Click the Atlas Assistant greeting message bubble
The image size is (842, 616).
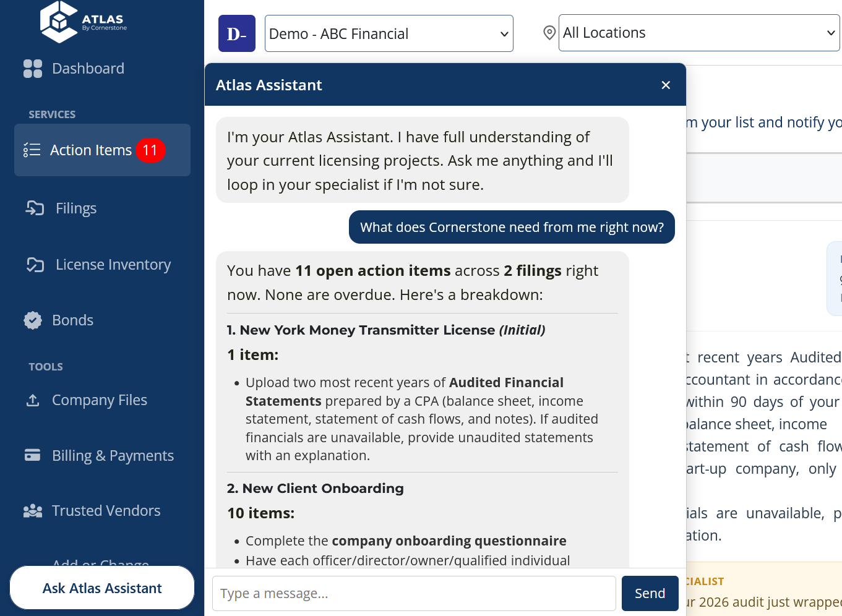[x=423, y=160]
